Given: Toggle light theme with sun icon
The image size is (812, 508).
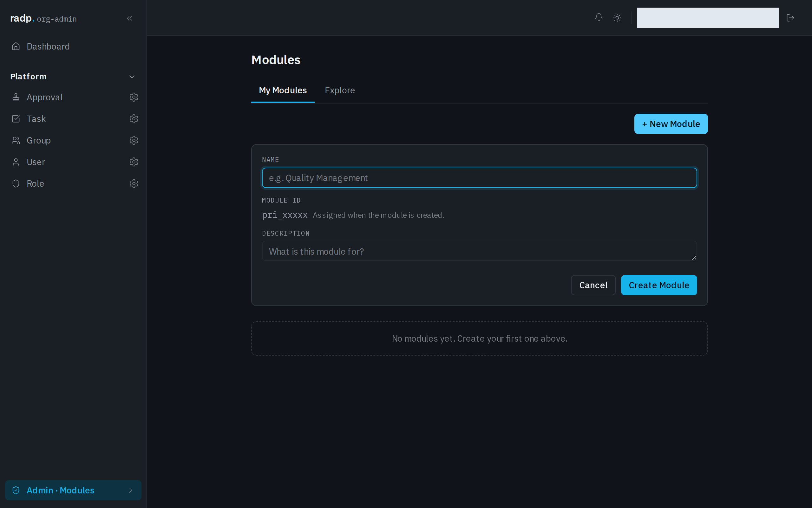Looking at the screenshot, I should click(x=617, y=17).
